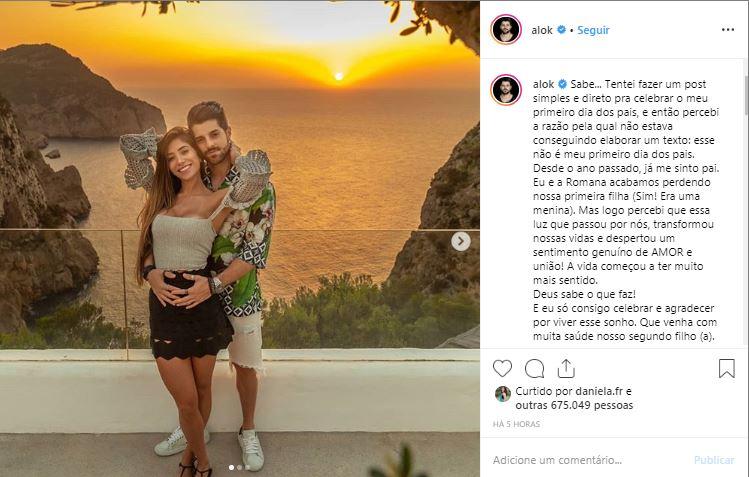This screenshot has width=749, height=477.
Task: Click the small liker avatar near likes
Action: point(502,394)
